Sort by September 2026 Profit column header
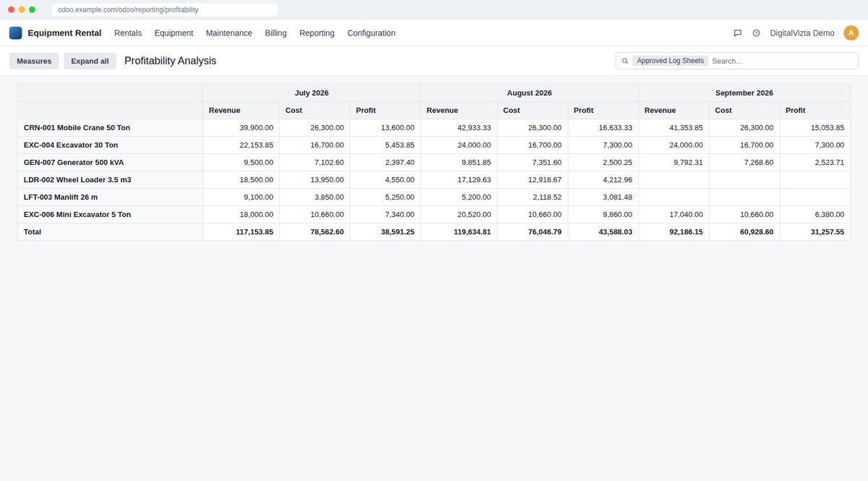 tap(815, 110)
